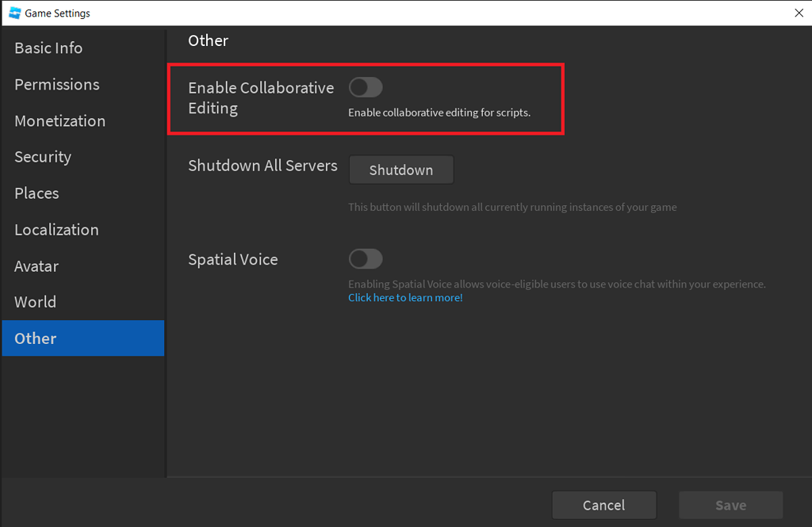View the Security section
812x527 pixels.
tap(42, 157)
